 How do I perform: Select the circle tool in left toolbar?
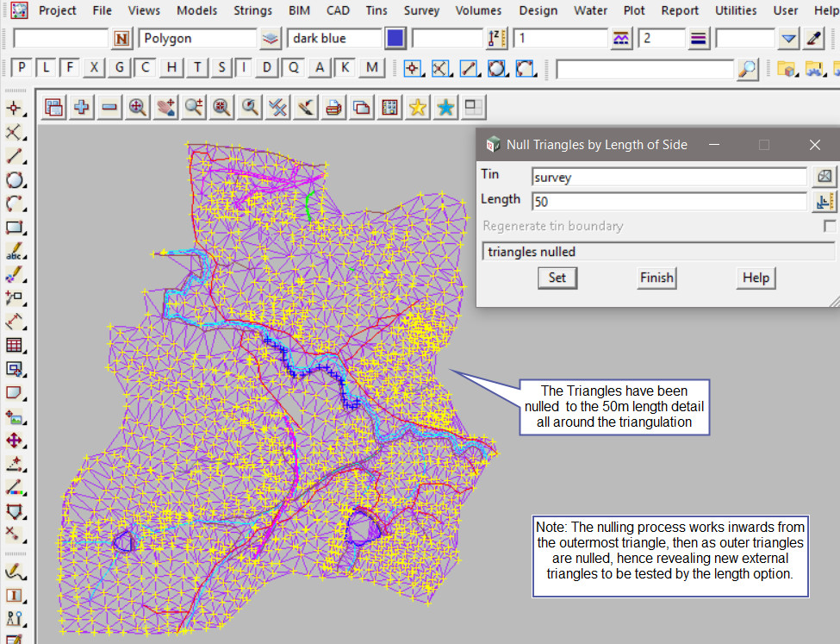[x=15, y=180]
